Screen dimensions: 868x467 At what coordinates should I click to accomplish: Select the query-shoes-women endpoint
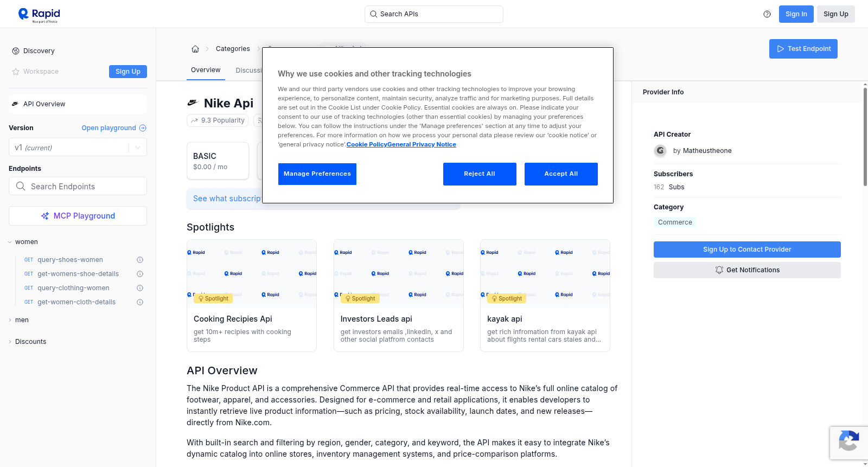[x=70, y=260]
